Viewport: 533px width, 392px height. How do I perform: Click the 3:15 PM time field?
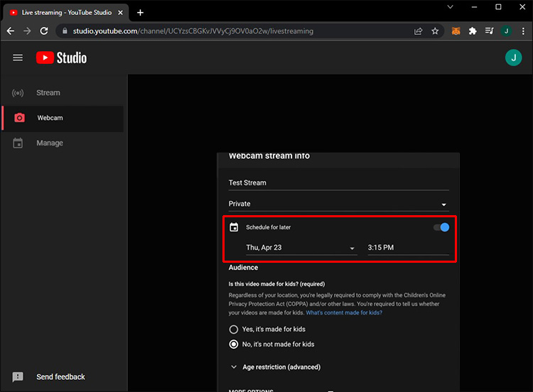click(407, 248)
